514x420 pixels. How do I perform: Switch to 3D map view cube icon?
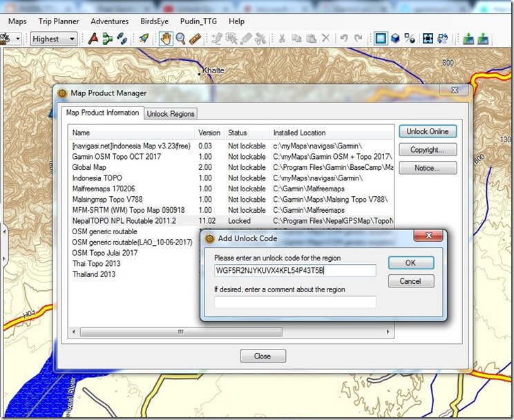tap(395, 39)
